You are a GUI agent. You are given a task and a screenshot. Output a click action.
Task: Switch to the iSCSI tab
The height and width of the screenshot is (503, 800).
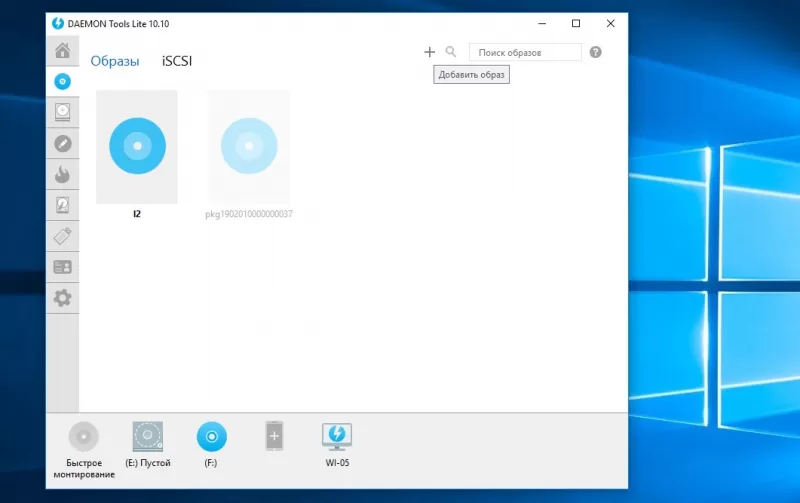pyautogui.click(x=177, y=61)
